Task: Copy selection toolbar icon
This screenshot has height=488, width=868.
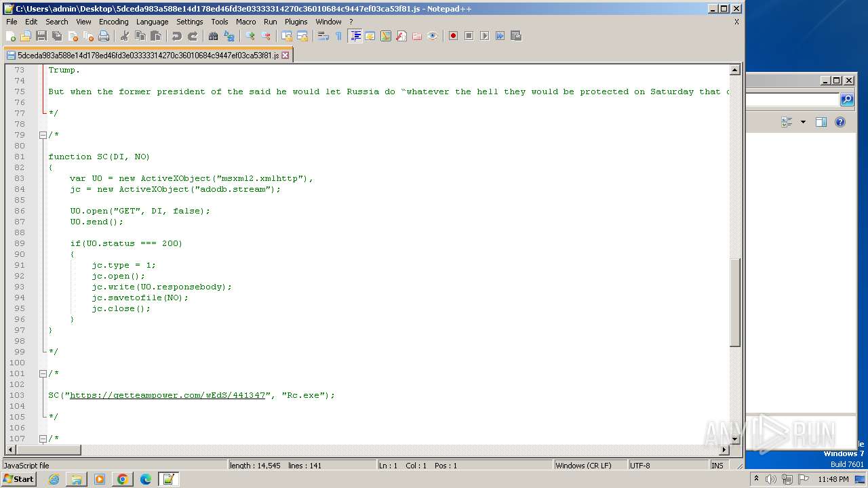Action: (x=140, y=36)
